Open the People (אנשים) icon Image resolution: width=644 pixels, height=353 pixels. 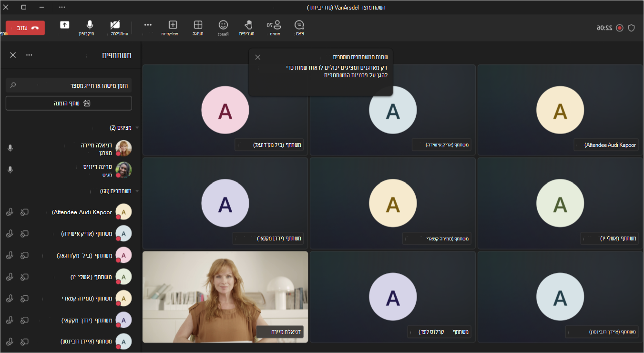[275, 25]
